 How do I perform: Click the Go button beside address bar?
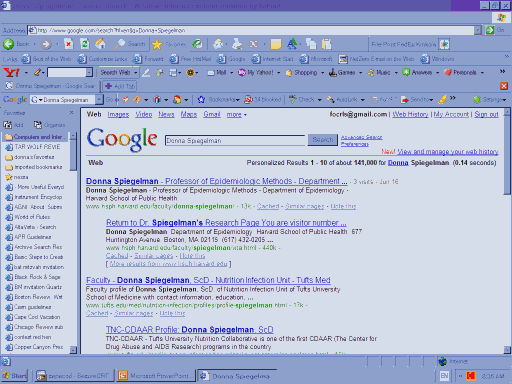(495, 30)
